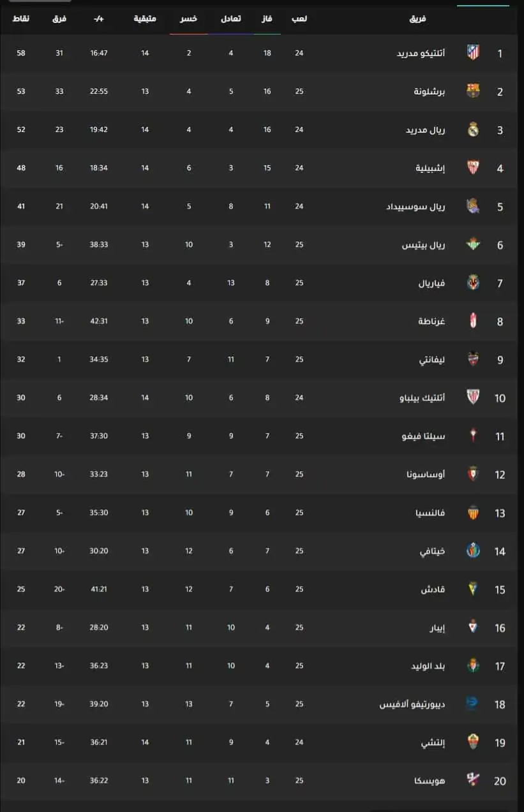Click the Valencia club crest
524x812 pixels.
click(x=472, y=512)
